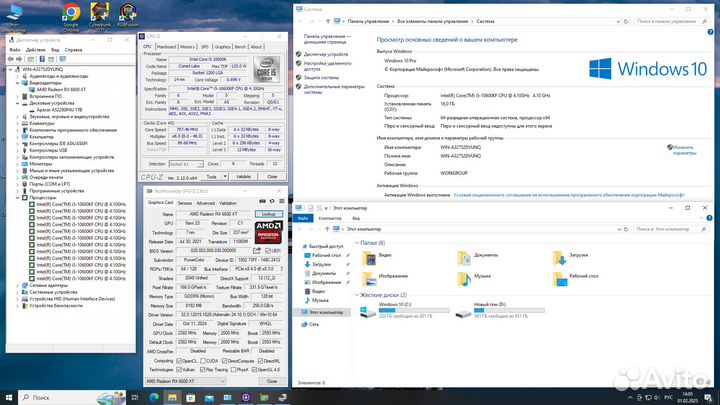Click search field in Система window
This screenshot has height=405, width=720.
pos(671,22)
